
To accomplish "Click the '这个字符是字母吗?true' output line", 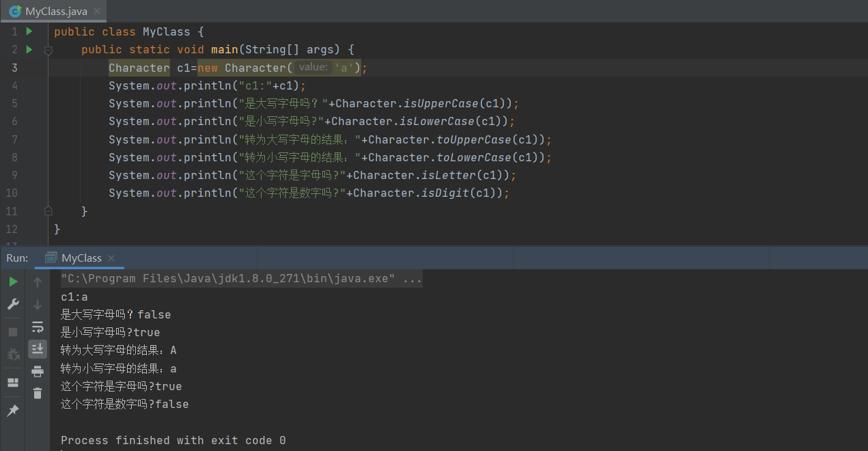I will point(121,386).
